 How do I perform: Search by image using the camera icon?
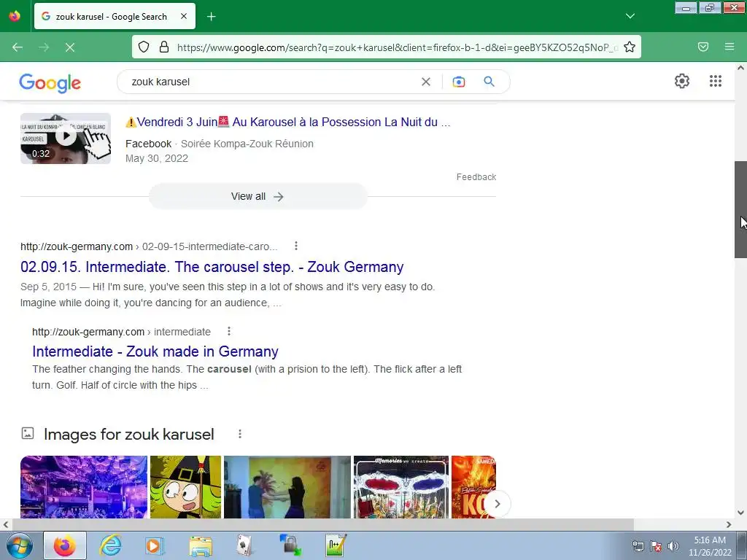click(x=459, y=82)
